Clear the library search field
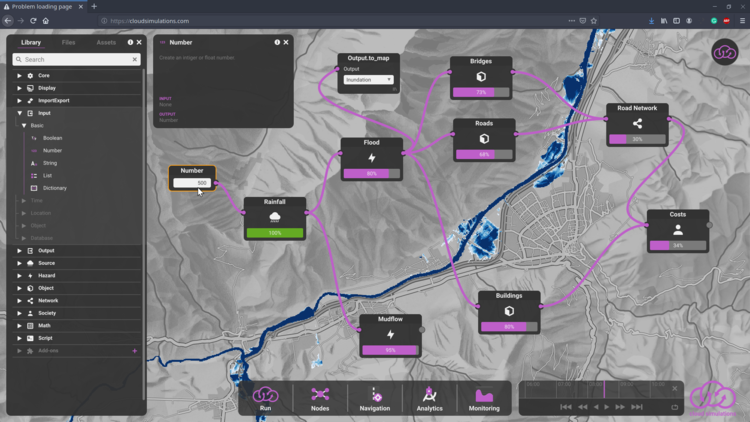Screen dimensions: 750x422 coord(134,59)
